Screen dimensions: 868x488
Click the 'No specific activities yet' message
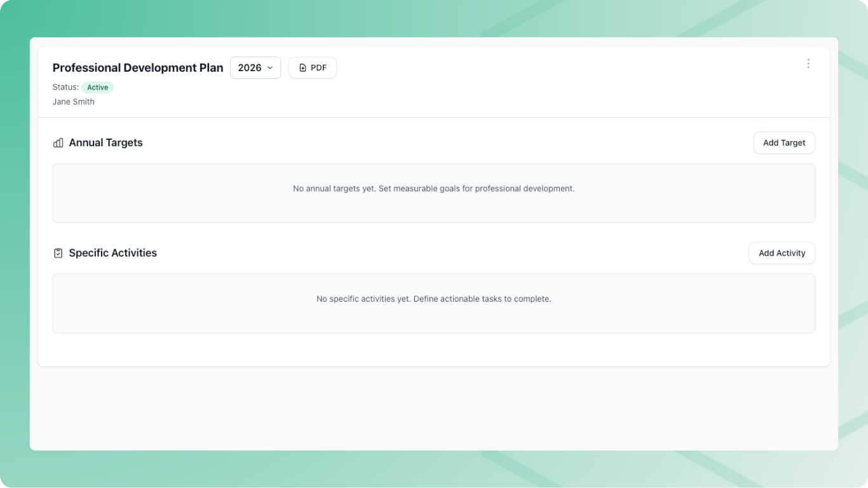(x=363, y=299)
